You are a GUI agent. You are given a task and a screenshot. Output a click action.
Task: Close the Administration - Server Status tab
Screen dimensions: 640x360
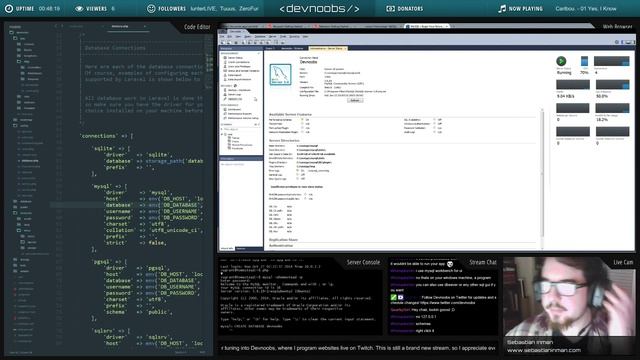pyautogui.click(x=346, y=48)
